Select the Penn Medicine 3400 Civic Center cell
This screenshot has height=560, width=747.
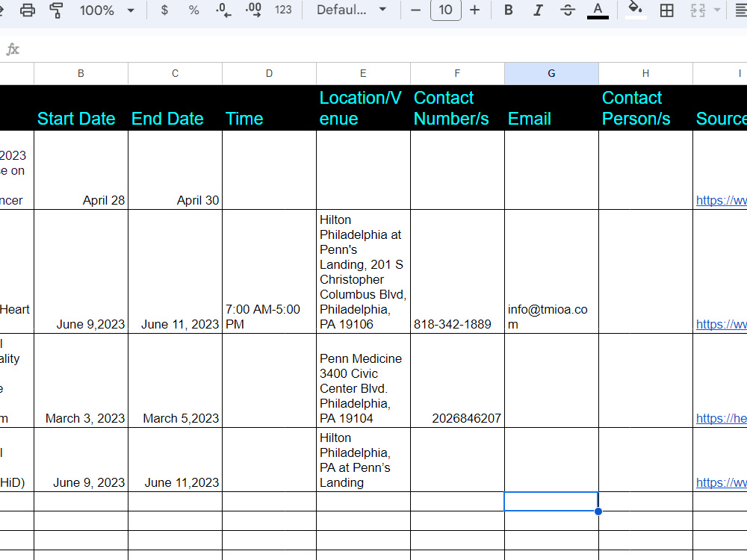(363, 381)
